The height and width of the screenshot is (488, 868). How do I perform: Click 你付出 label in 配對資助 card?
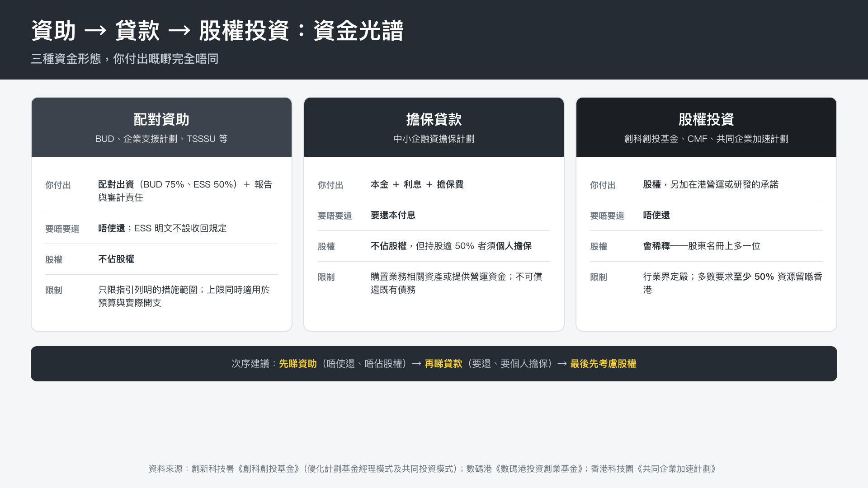[58, 185]
